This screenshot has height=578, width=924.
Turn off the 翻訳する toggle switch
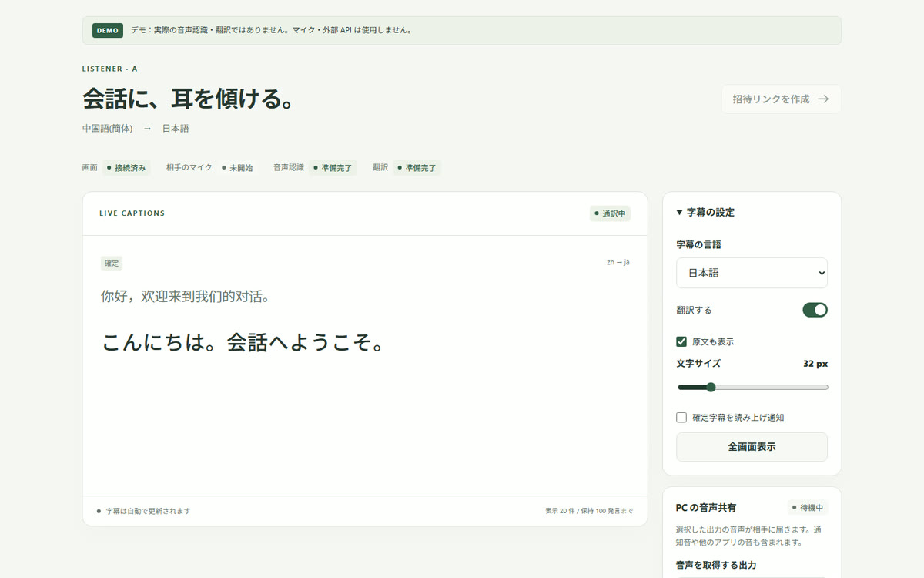(815, 310)
